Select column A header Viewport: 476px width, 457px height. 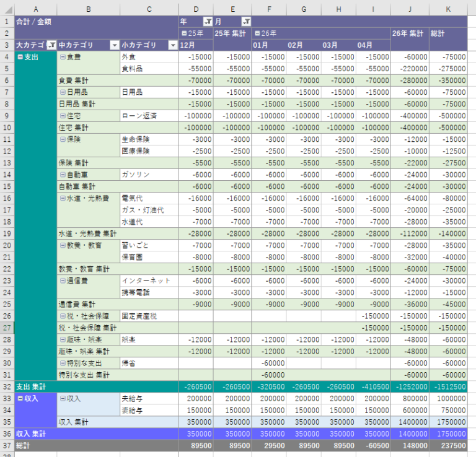pos(35,9)
